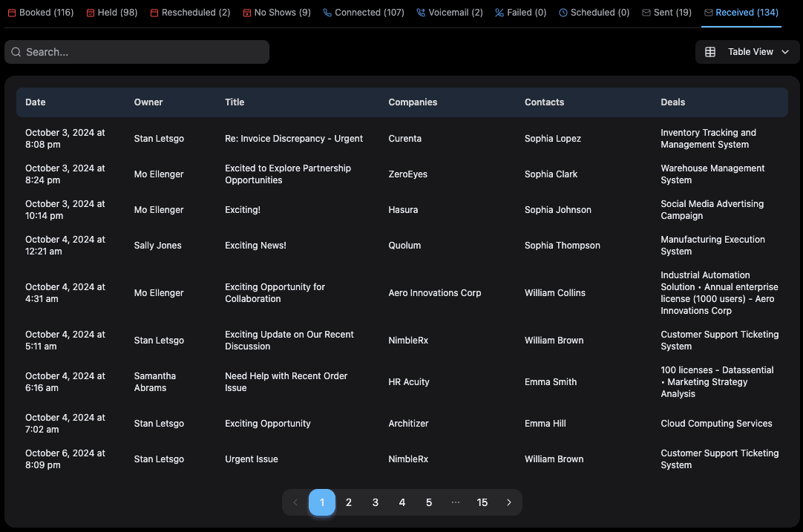Click company Architizer
This screenshot has width=803, height=532.
(x=408, y=424)
